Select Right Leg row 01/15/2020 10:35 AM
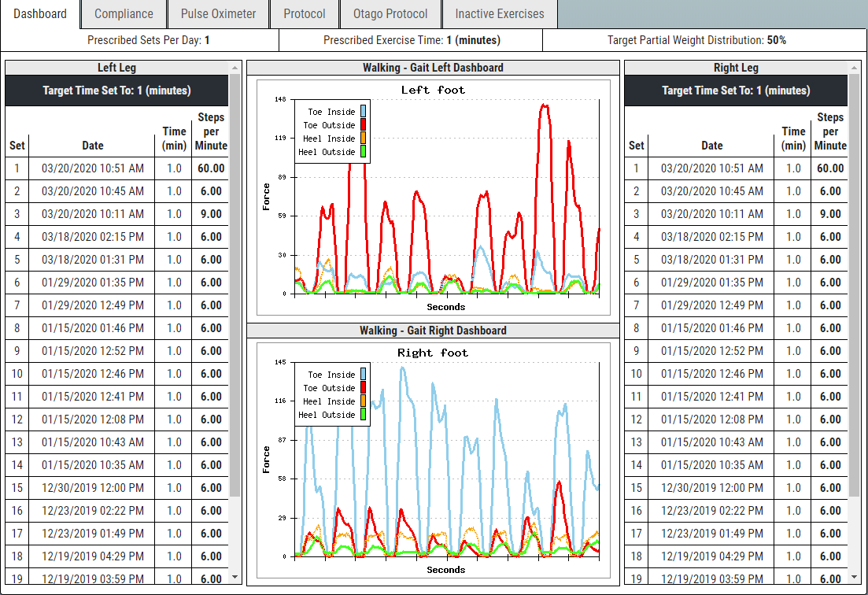The width and height of the screenshot is (868, 595). (736, 465)
